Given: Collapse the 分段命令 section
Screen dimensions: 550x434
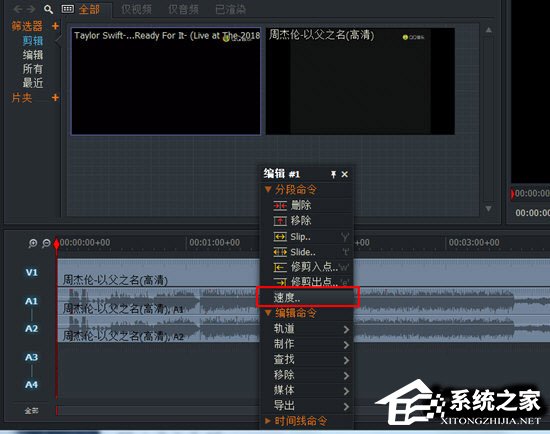Looking at the screenshot, I should 268,189.
